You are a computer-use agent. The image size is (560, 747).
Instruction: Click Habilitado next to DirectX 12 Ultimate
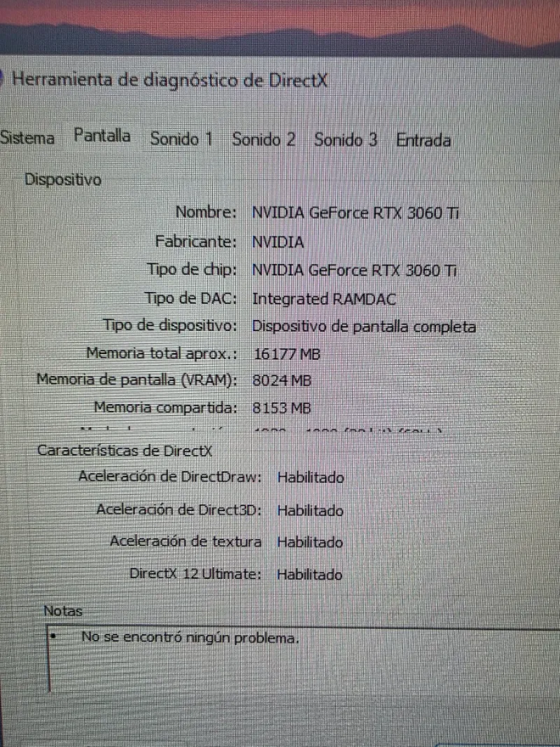click(309, 575)
